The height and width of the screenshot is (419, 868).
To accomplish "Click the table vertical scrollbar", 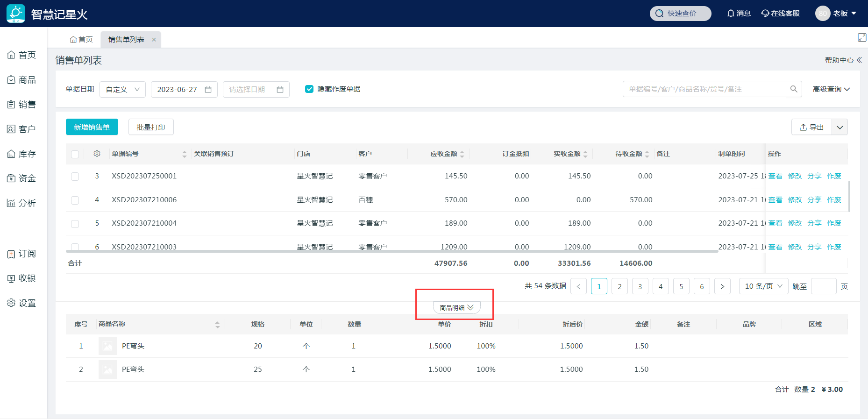I will (x=849, y=197).
